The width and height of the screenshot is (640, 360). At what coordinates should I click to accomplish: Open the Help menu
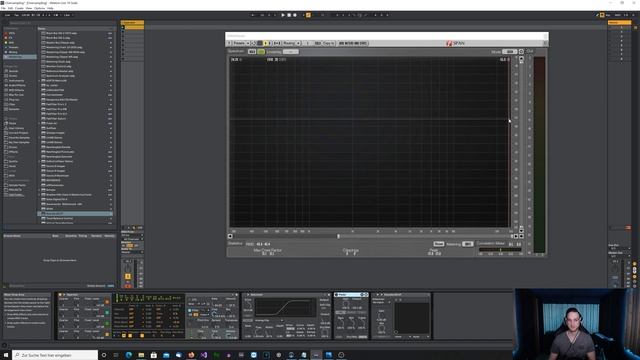coord(50,8)
